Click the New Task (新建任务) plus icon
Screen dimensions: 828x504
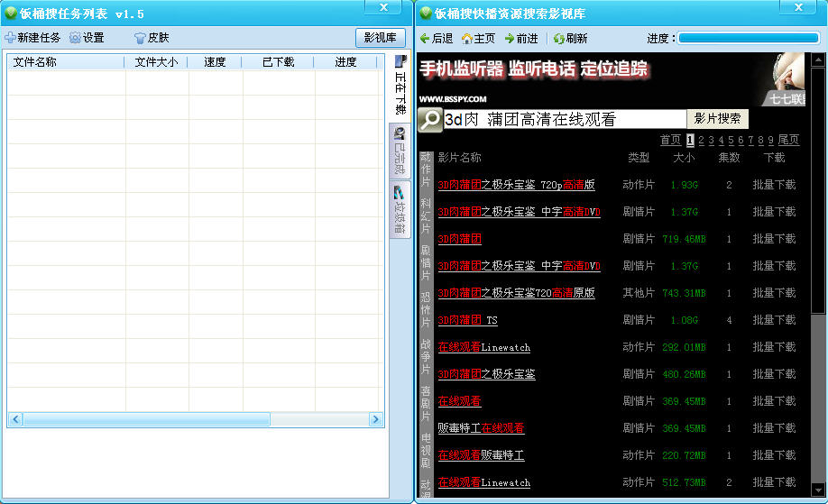click(10, 38)
